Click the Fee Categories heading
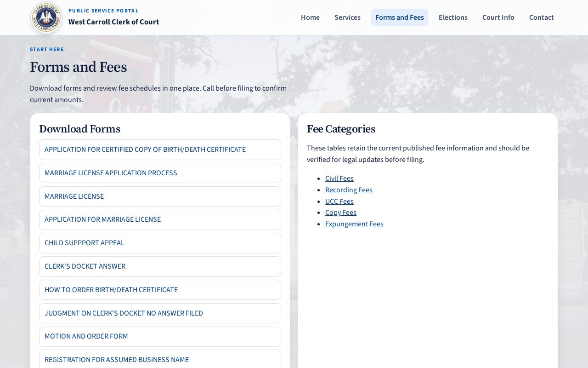 tap(341, 129)
